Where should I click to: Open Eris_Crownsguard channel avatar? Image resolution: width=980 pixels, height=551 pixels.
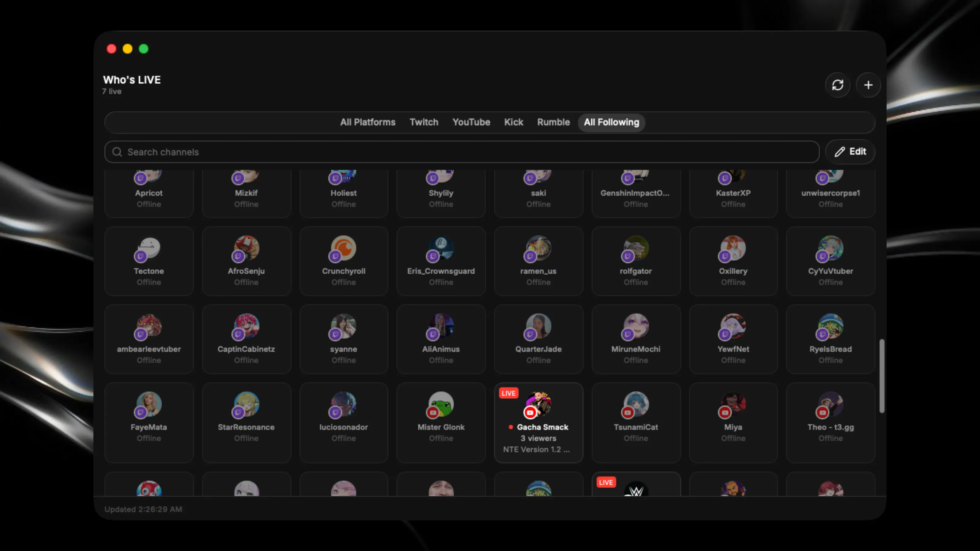tap(441, 248)
